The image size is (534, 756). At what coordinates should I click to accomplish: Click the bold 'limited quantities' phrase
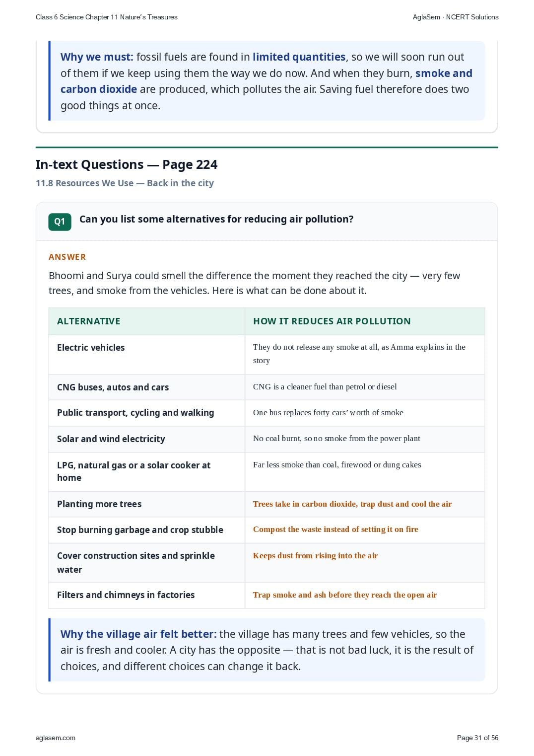click(299, 57)
